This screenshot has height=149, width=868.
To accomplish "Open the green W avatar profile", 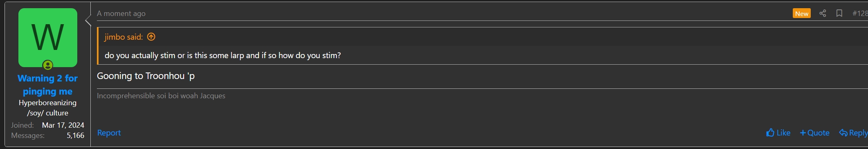I will tap(48, 38).
